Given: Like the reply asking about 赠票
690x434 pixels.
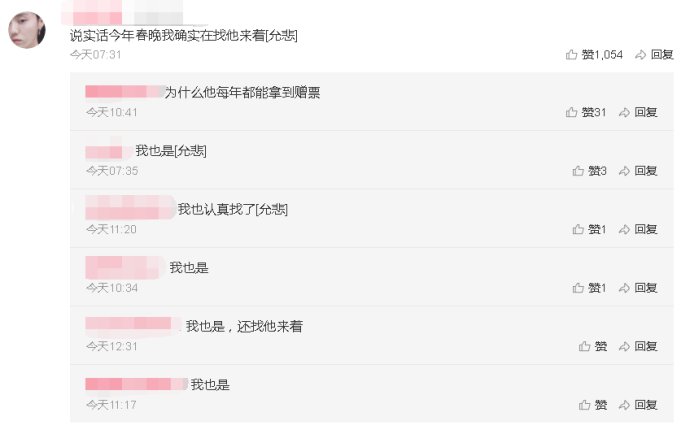Looking at the screenshot, I should [586, 113].
